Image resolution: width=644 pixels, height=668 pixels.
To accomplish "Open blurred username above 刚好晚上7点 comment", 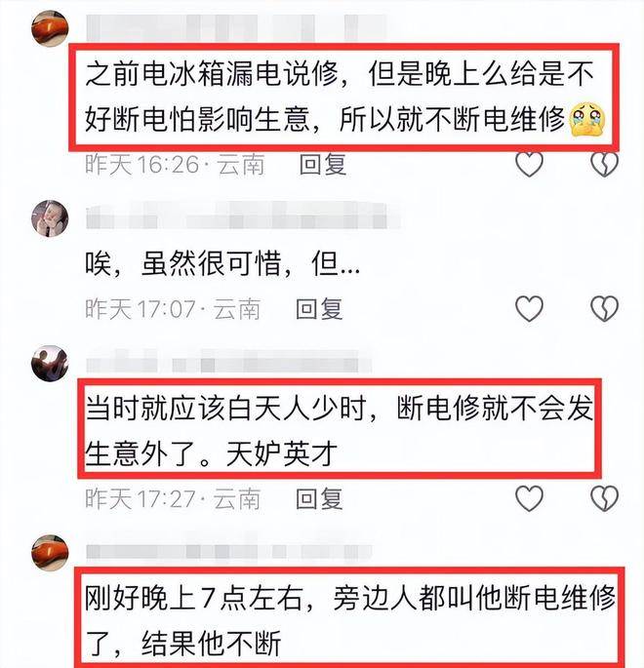I will 229,552.
